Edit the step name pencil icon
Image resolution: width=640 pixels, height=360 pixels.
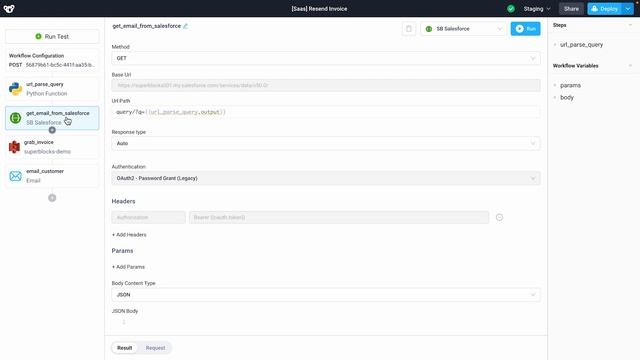[x=185, y=26]
